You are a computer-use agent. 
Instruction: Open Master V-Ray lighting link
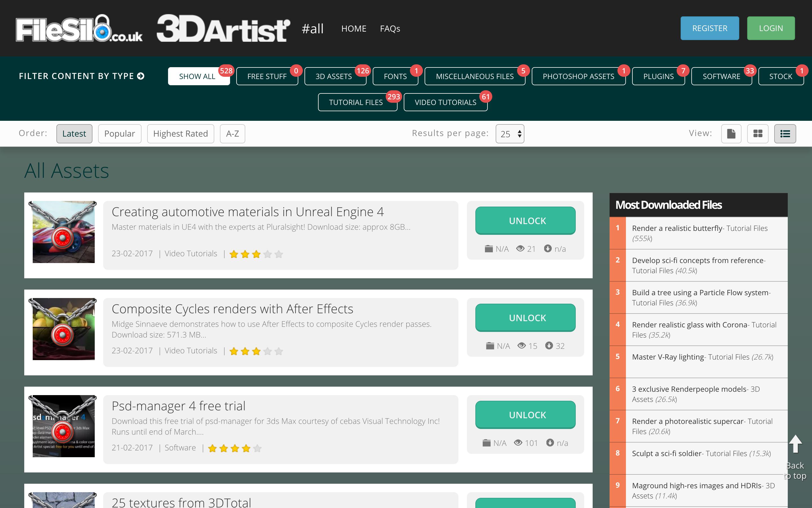668,357
